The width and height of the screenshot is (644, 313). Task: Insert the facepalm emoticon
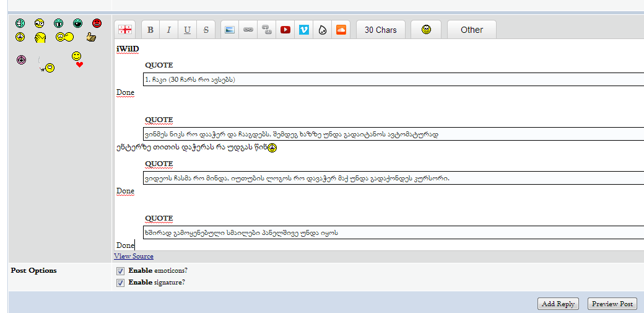pos(40,37)
